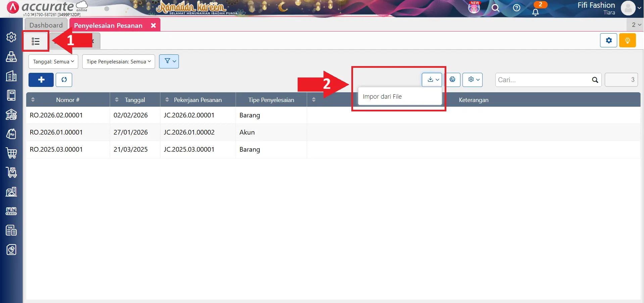This screenshot has height=303, width=644.
Task: Refresh the order completion list
Action: pyautogui.click(x=64, y=80)
